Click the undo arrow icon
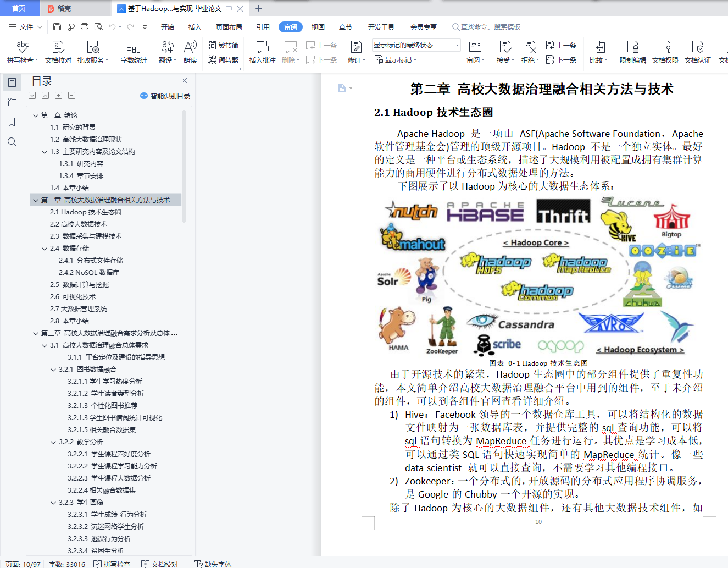Screen dimensions: 728x568 point(112,26)
